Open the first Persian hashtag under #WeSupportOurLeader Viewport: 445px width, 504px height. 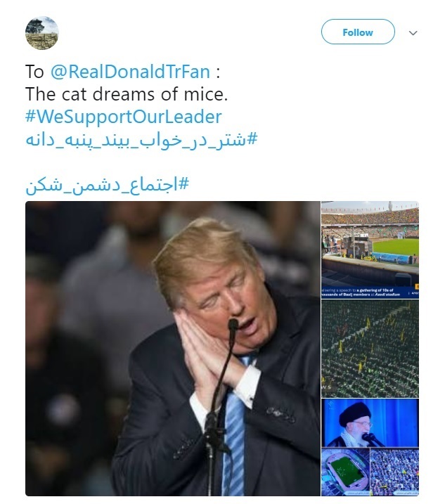141,140
